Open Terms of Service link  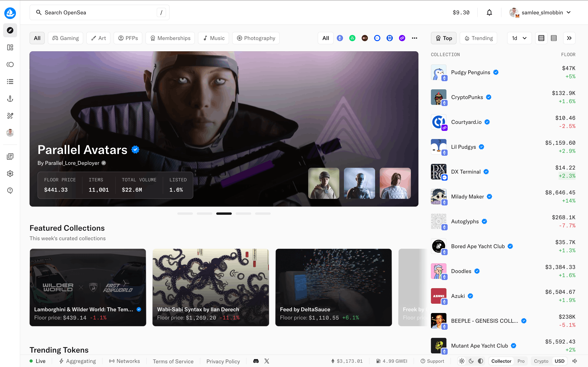coord(173,361)
